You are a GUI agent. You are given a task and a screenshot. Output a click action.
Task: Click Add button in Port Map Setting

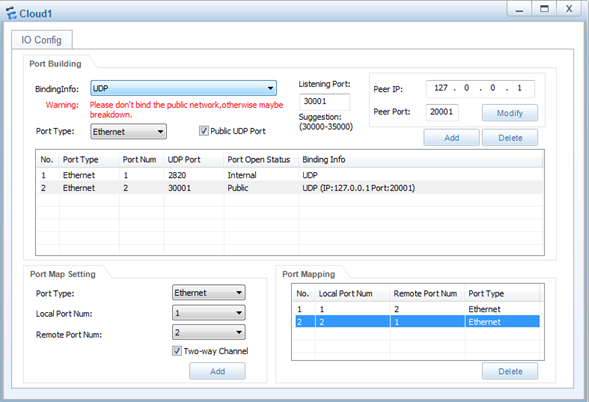tap(217, 371)
